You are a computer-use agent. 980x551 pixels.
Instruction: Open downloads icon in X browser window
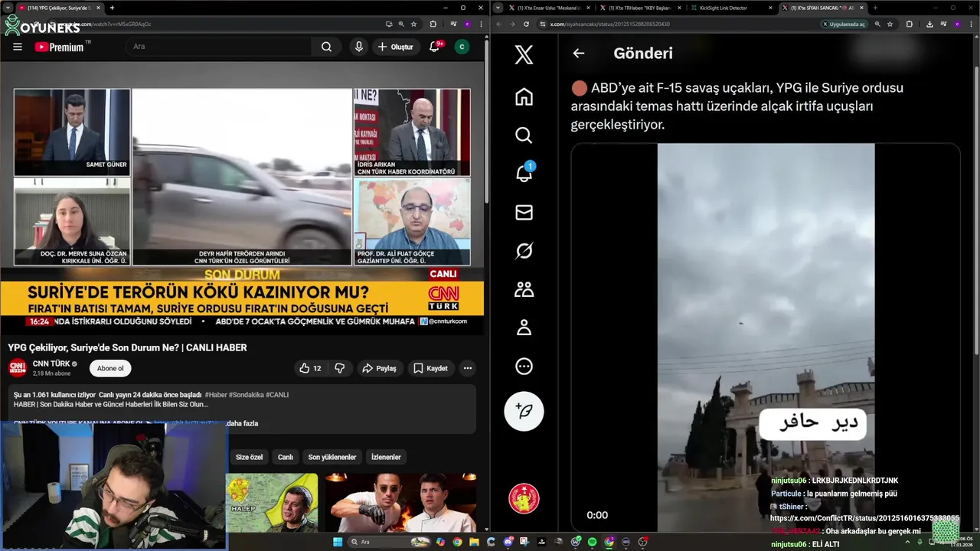(929, 24)
